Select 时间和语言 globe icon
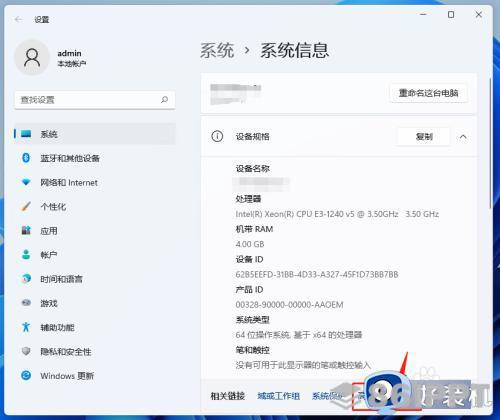The image size is (500, 420). [x=26, y=279]
